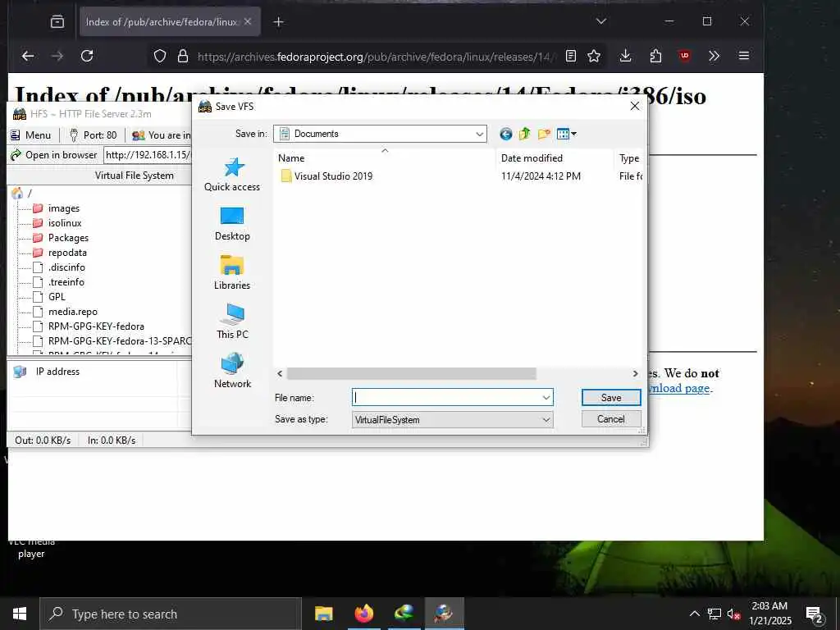Open the Save in Documents dropdown
Viewport: 840px width, 630px height.
(x=380, y=134)
